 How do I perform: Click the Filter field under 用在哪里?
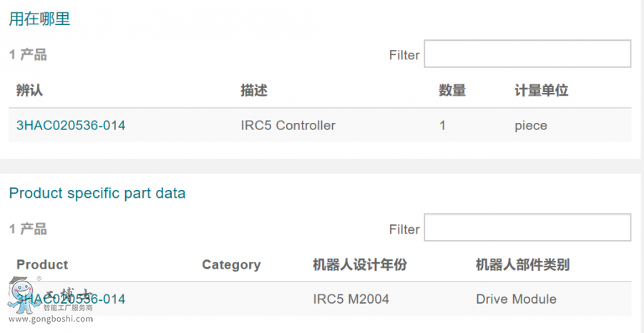click(x=527, y=54)
